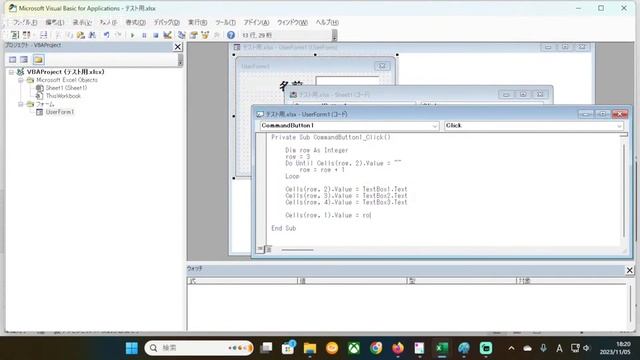
Task: Click the Project Explorer toolbar icon
Action: pos(182,35)
